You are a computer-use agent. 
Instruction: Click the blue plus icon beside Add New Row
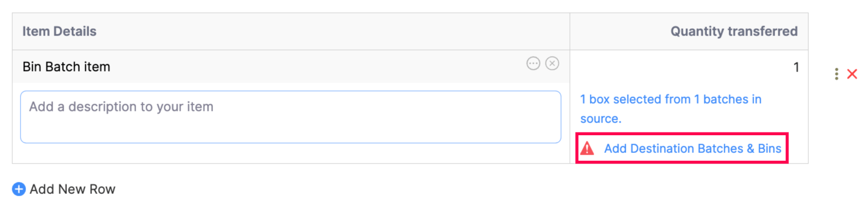pos(19,190)
